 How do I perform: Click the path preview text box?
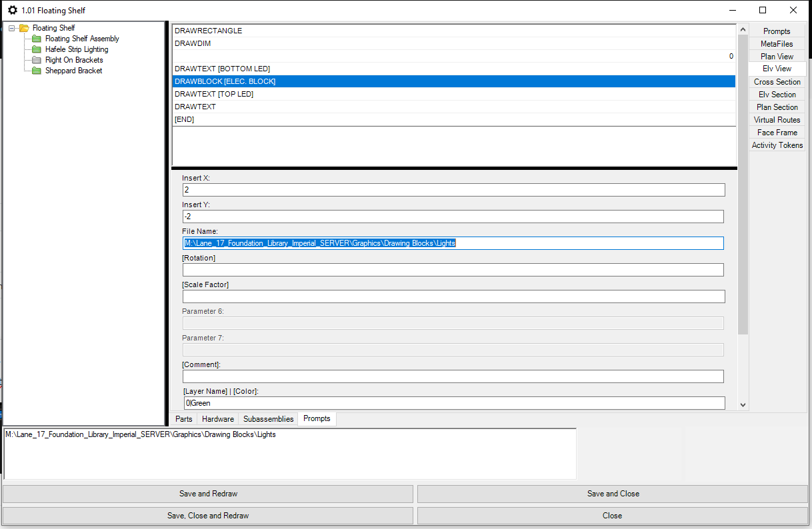click(290, 454)
